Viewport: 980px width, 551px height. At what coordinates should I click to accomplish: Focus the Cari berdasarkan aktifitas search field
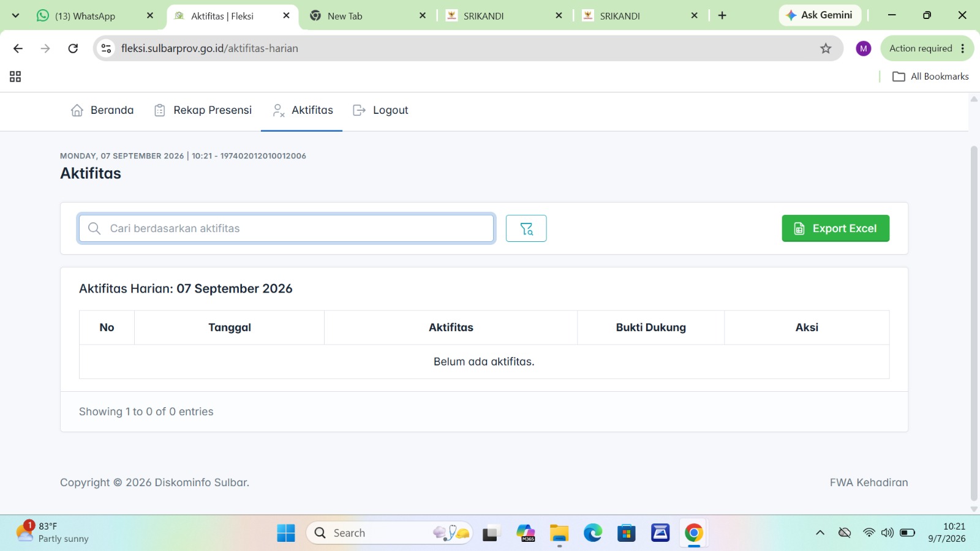[x=286, y=228]
